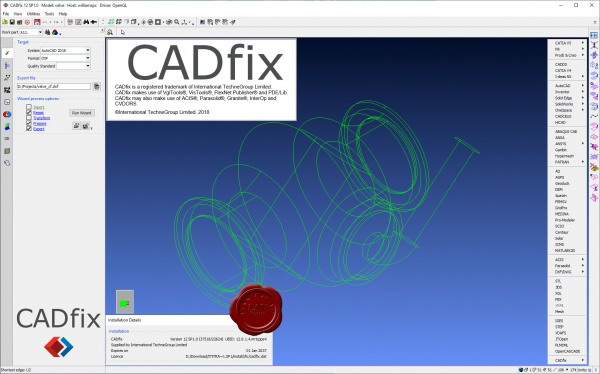600x374 pixels.
Task: Click the red circular stop icon
Action: [x=27, y=22]
